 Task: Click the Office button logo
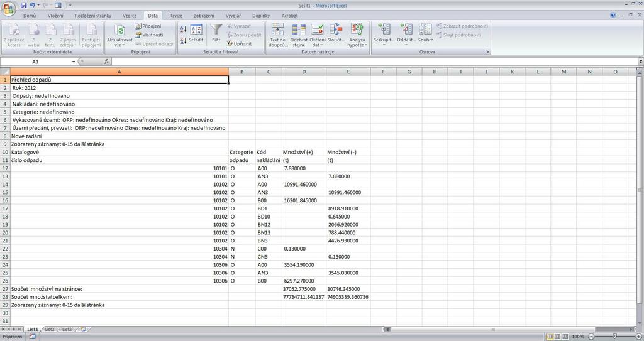8,9
